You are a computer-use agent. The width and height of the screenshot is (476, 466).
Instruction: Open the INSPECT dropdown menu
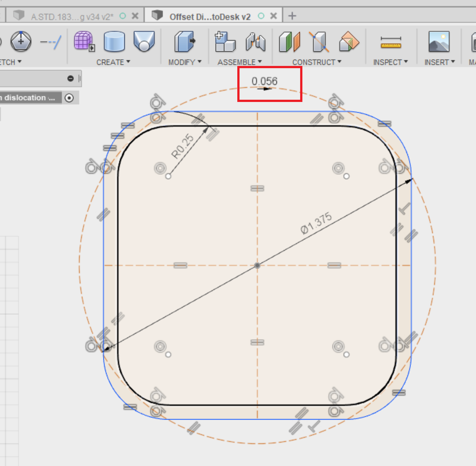point(390,62)
